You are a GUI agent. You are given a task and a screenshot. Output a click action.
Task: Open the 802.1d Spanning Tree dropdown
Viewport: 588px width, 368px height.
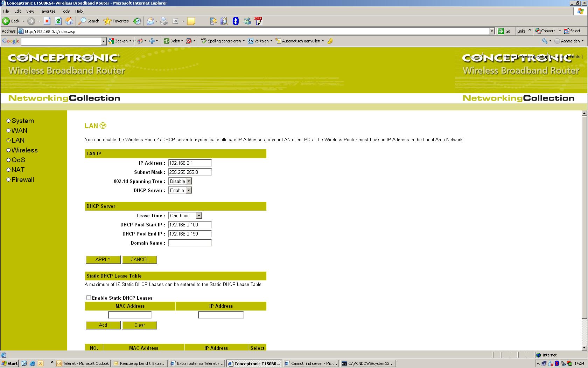[x=180, y=181]
